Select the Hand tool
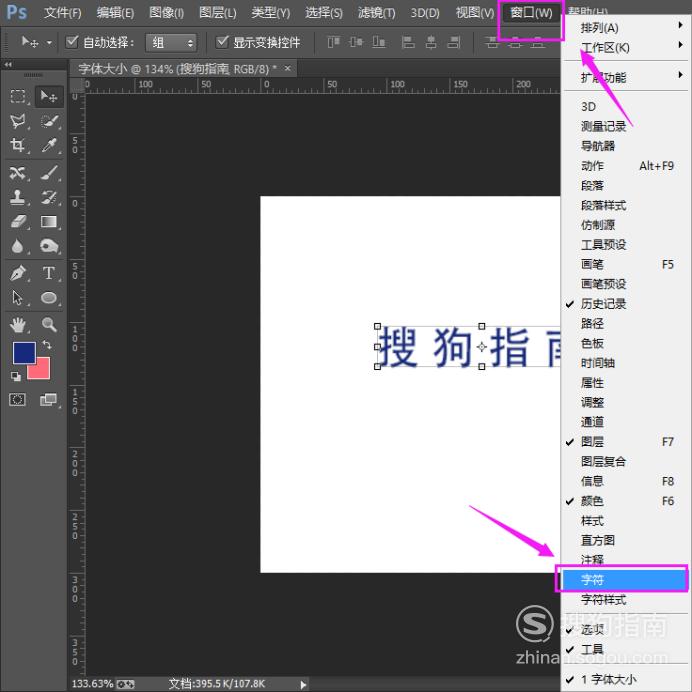This screenshot has width=692, height=692. point(18,325)
